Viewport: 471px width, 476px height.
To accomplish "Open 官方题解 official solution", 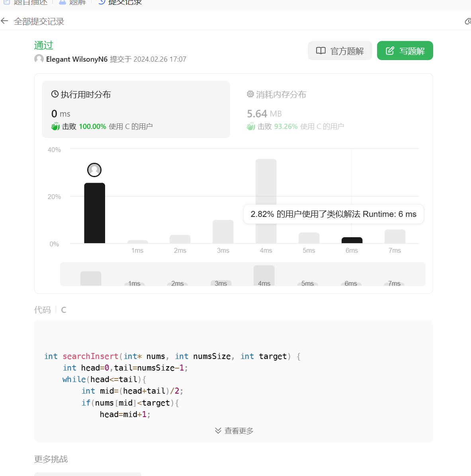I will tap(340, 51).
